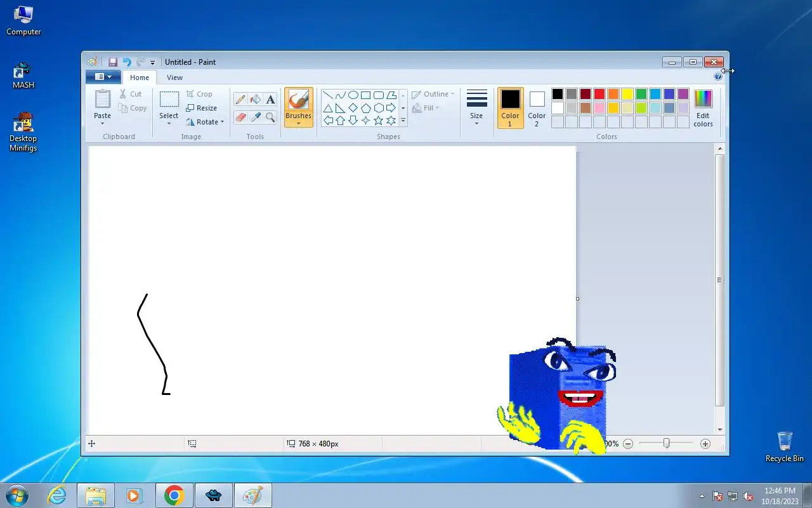Click the Brushes tool icon
Viewport: 812px width, 508px height.
[x=299, y=100]
